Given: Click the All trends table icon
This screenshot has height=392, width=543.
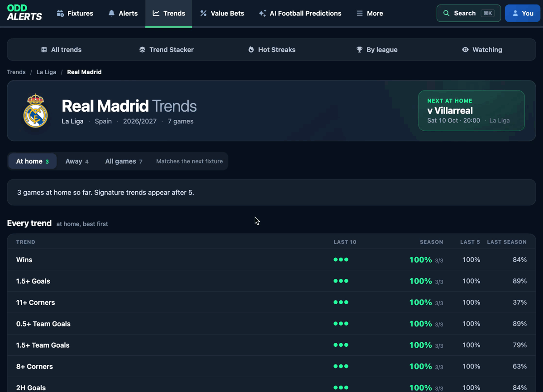Looking at the screenshot, I should pos(44,50).
